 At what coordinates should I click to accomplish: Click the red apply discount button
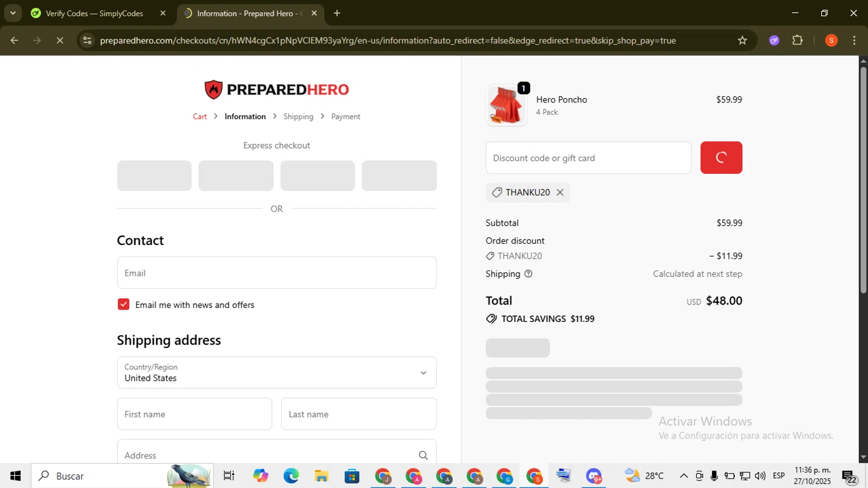point(721,157)
